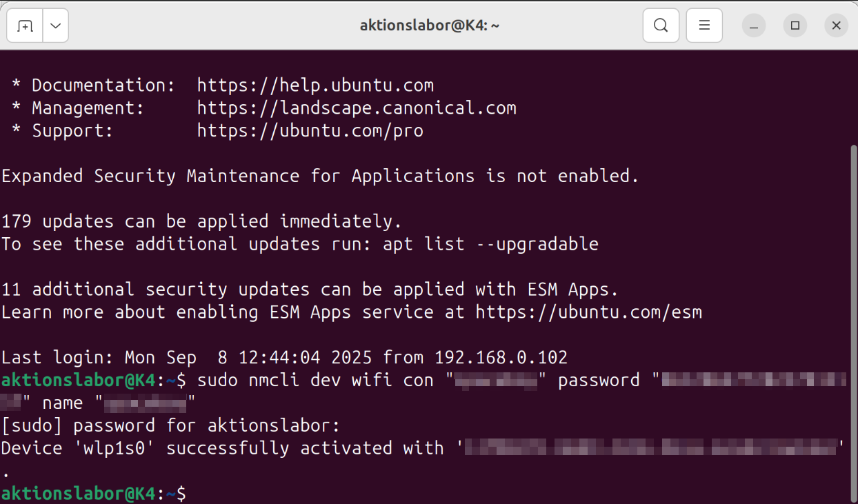858x504 pixels.
Task: Visit the ubuntu.com/esm link
Action: click(x=588, y=312)
